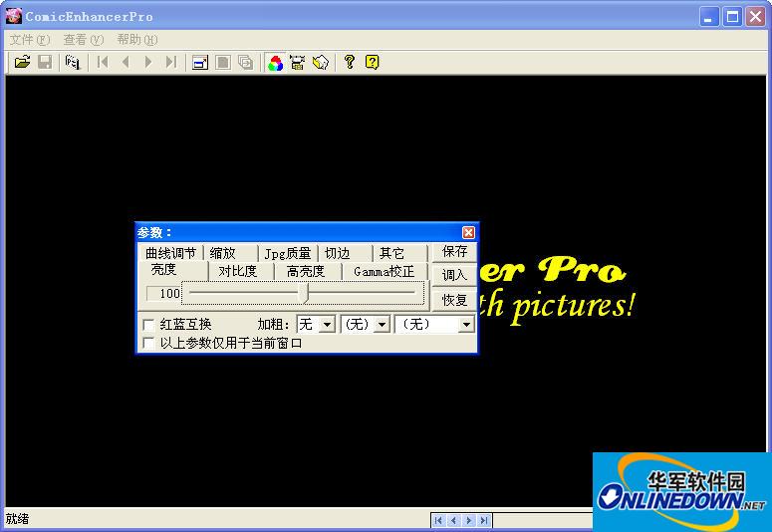Go to last image toolbar arrow
This screenshot has height=532, width=772.
click(171, 62)
